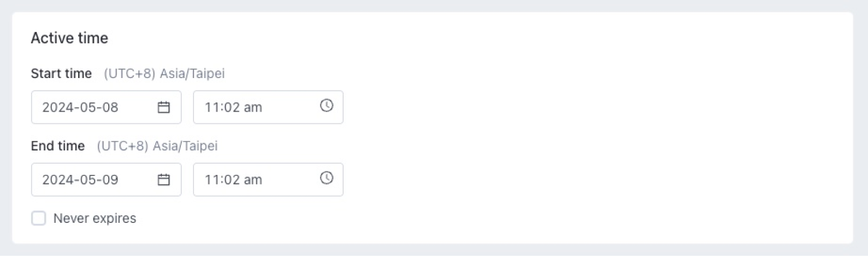Open the end date calendar picker icon
Image resolution: width=868 pixels, height=256 pixels.
[x=163, y=180]
